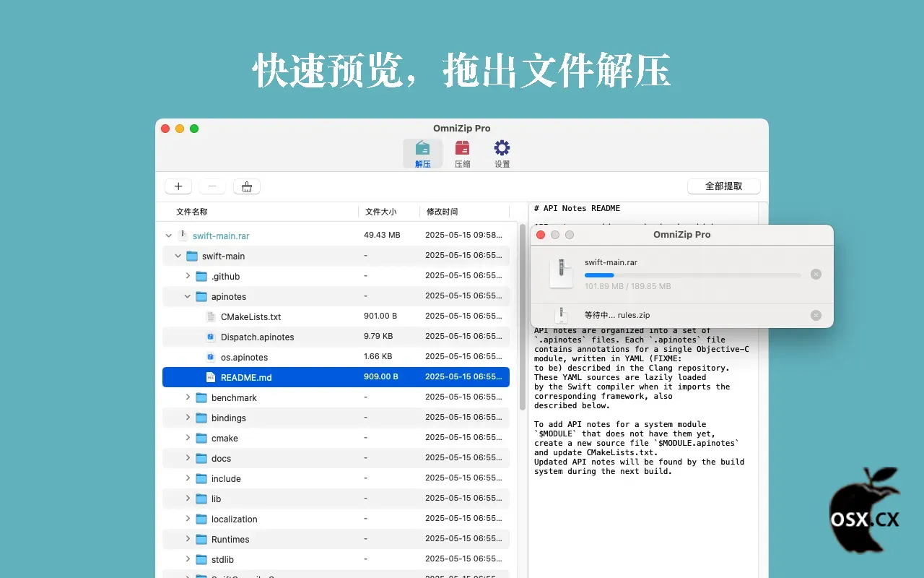Select the Runtimes folder icon
Viewport: 924px width, 578px height.
pyautogui.click(x=201, y=539)
